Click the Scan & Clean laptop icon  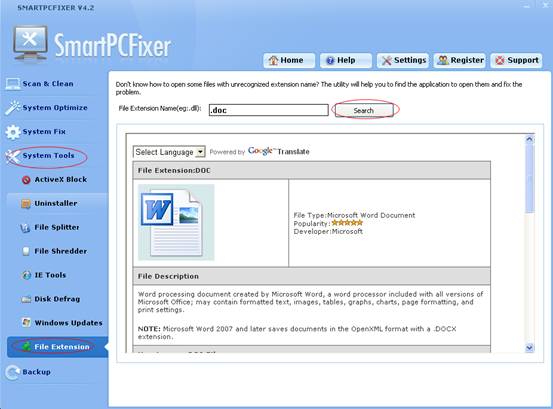13,84
